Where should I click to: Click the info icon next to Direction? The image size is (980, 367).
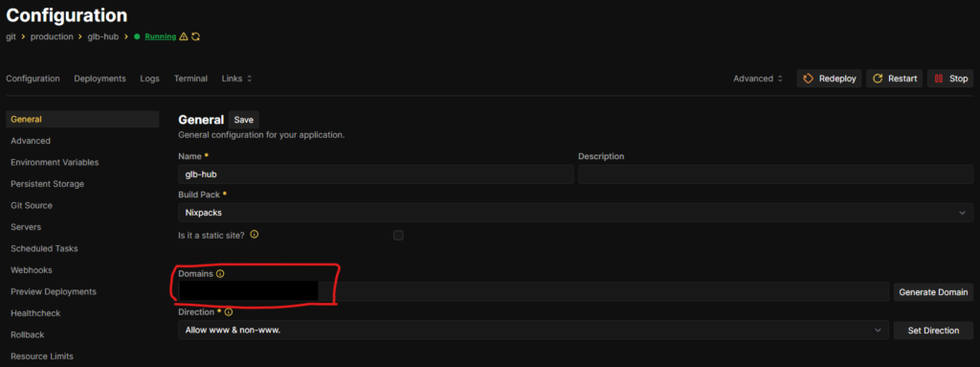click(x=228, y=311)
